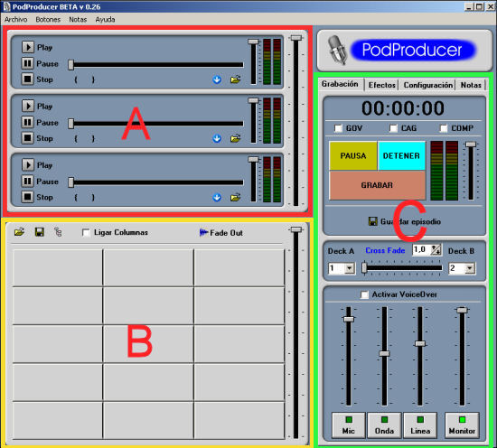497x448 pixels.
Task: Enable the GOV checkbox
Action: pyautogui.click(x=339, y=128)
